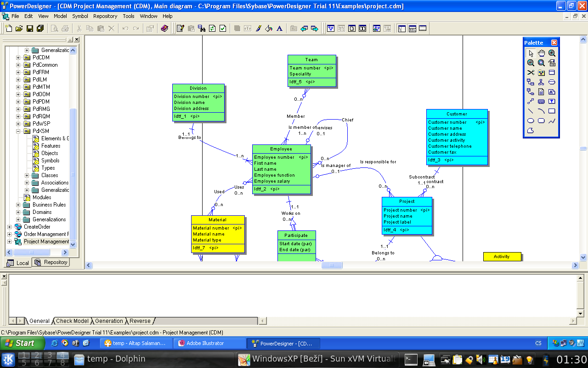Image resolution: width=588 pixels, height=368 pixels.
Task: Click the Font letter A toolbar icon
Action: 279,29
